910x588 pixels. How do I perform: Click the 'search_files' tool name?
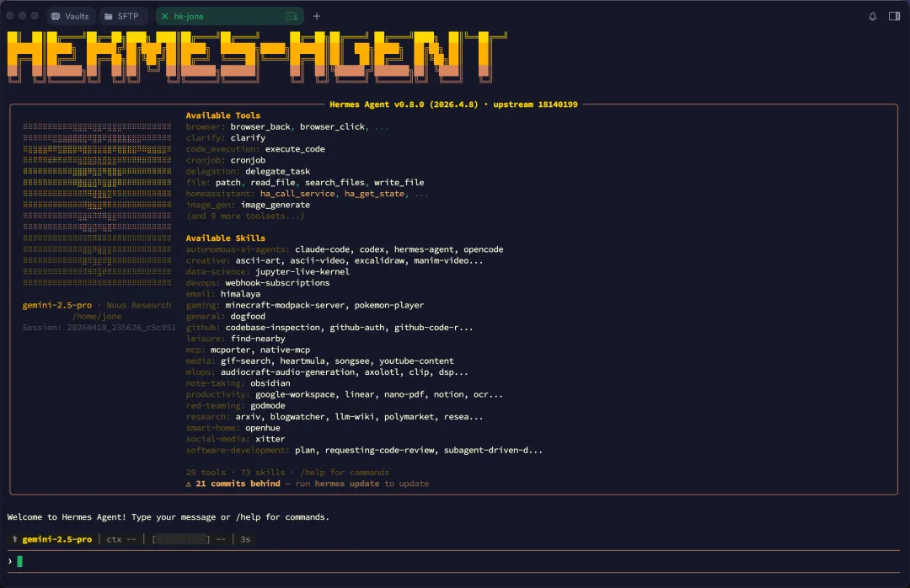335,182
